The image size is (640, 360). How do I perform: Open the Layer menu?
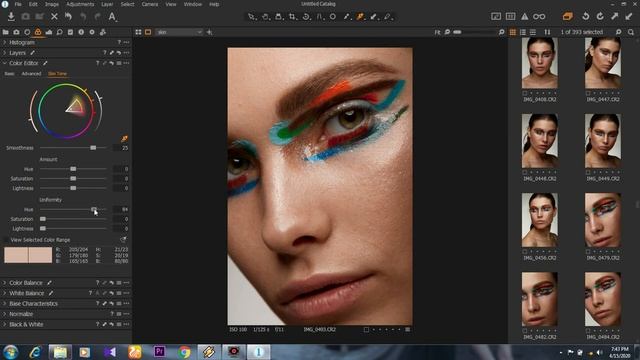tap(107, 4)
